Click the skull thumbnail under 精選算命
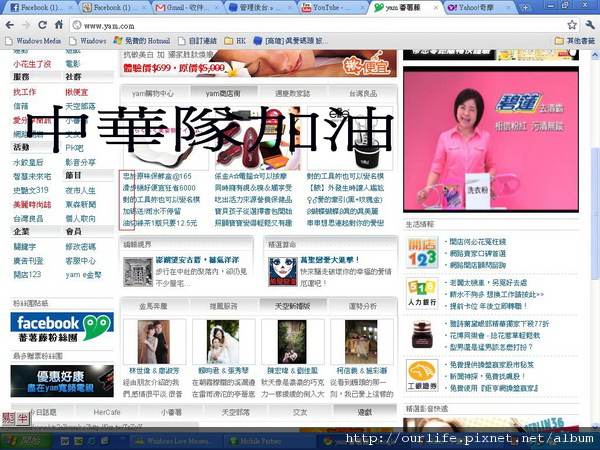Screen dimensions: 600x450 [x=283, y=271]
